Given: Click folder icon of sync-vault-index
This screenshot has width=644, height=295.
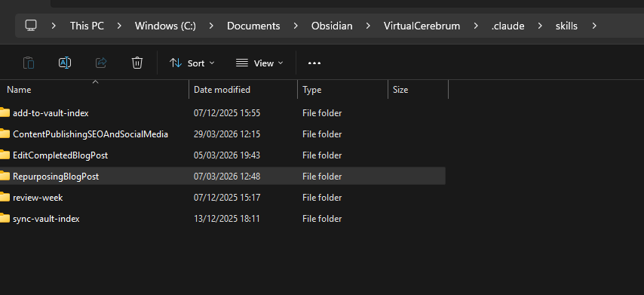Looking at the screenshot, I should coord(5,219).
